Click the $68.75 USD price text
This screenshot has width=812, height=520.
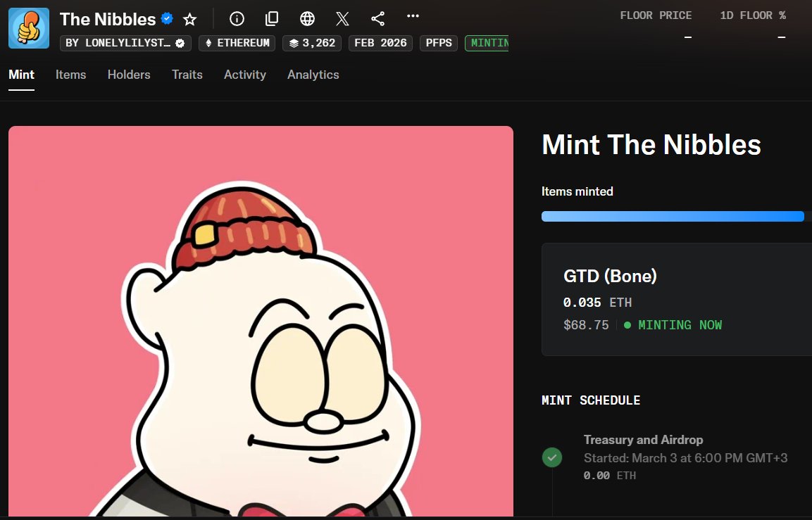[x=586, y=325]
